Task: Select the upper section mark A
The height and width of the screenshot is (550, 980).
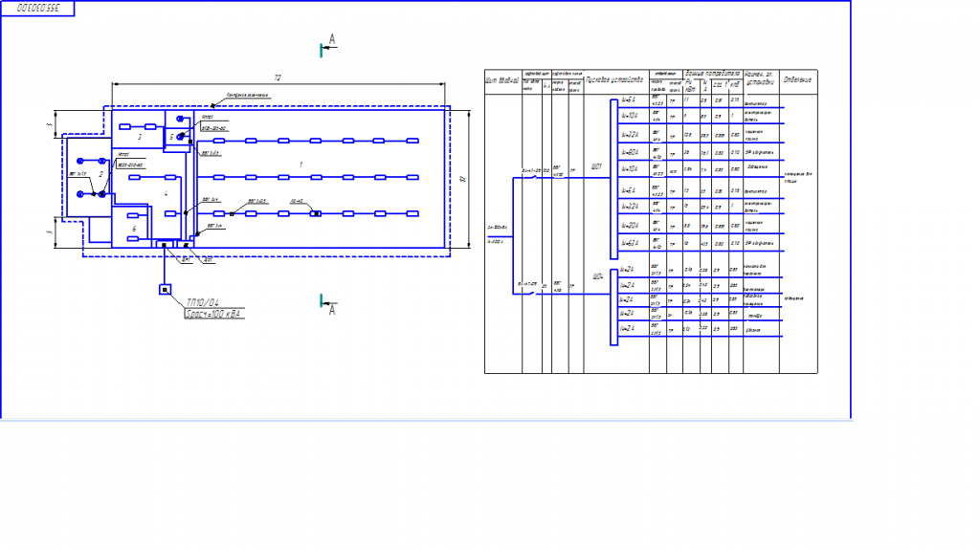Action: (332, 40)
